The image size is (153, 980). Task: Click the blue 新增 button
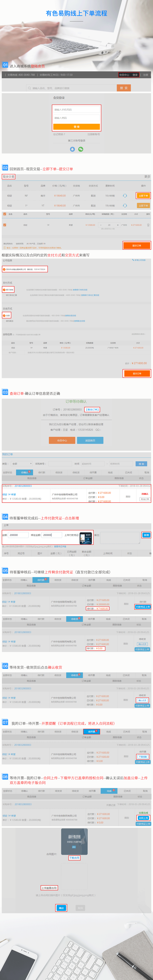146,535
